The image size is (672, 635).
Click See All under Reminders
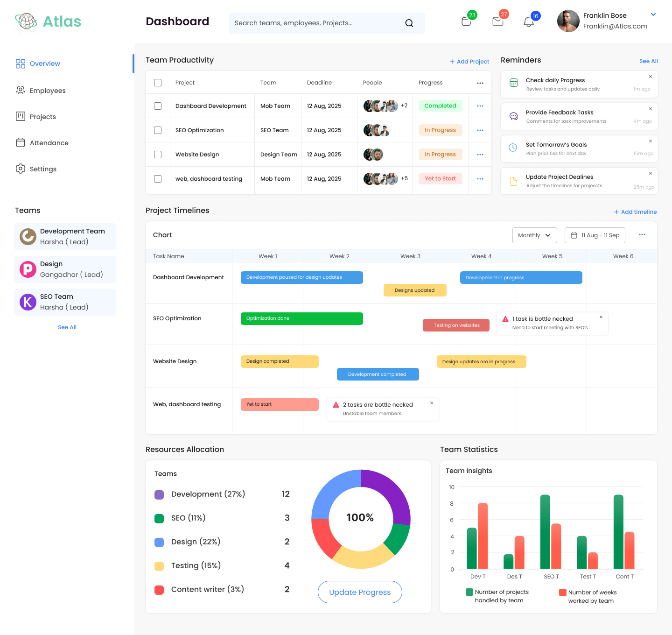click(648, 61)
